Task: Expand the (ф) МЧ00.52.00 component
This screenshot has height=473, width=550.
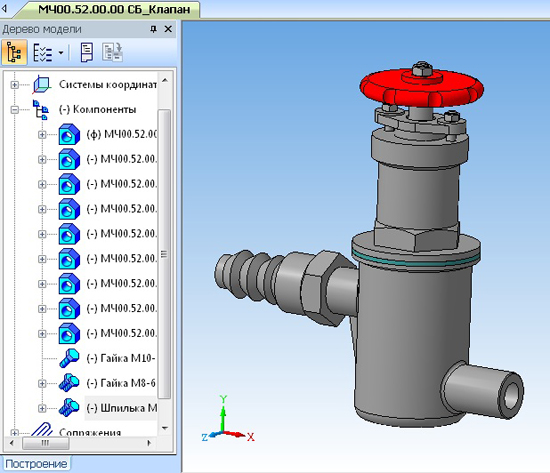Action: (x=42, y=135)
